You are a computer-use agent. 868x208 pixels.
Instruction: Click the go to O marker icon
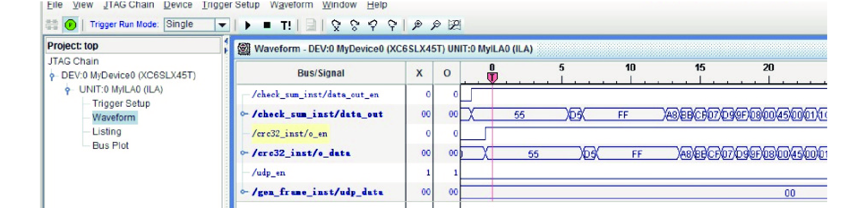pyautogui.click(x=355, y=25)
